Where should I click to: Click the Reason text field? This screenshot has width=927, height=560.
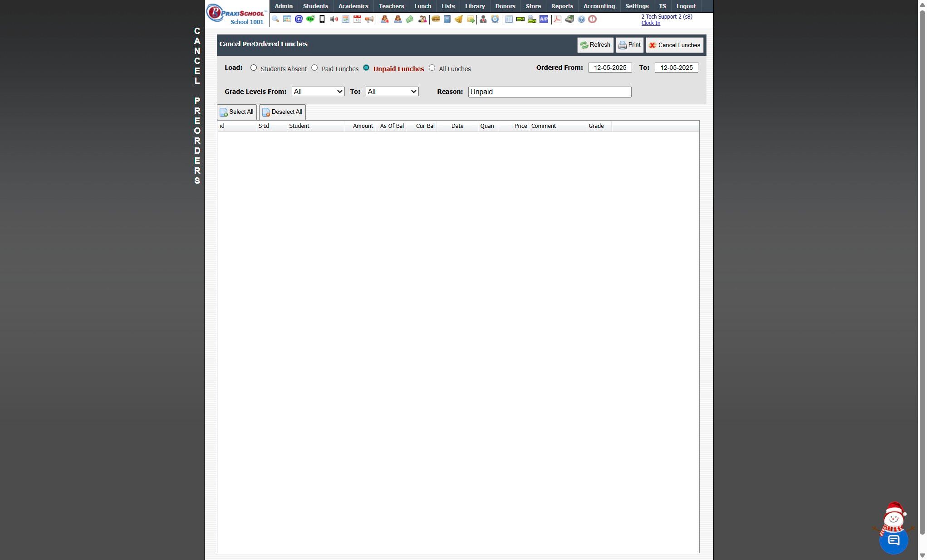549,92
